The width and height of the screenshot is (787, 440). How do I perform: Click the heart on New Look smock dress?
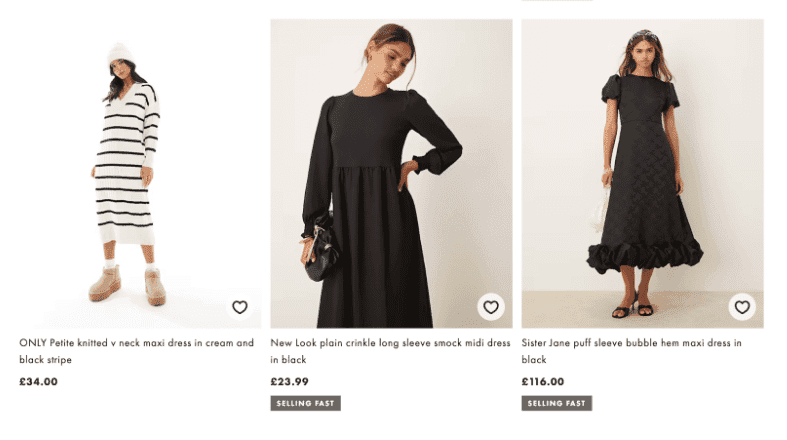pos(490,307)
